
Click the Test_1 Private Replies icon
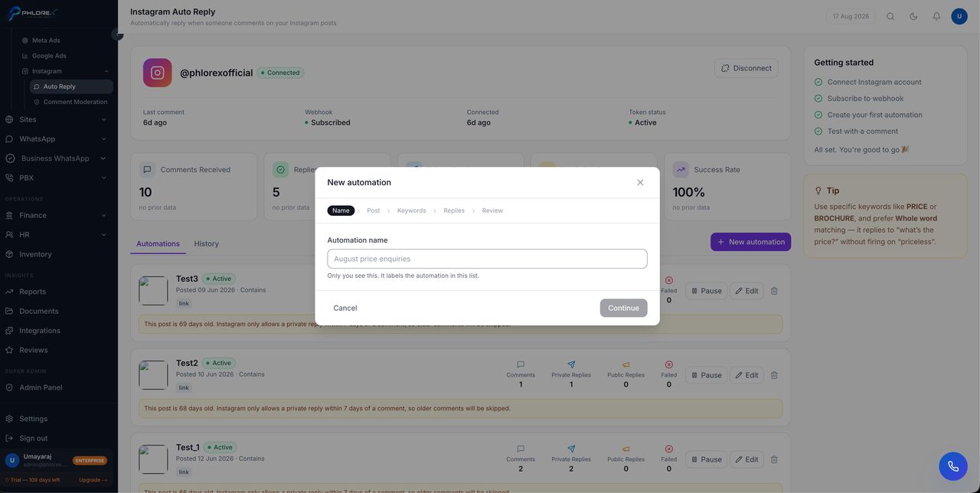coord(571,449)
